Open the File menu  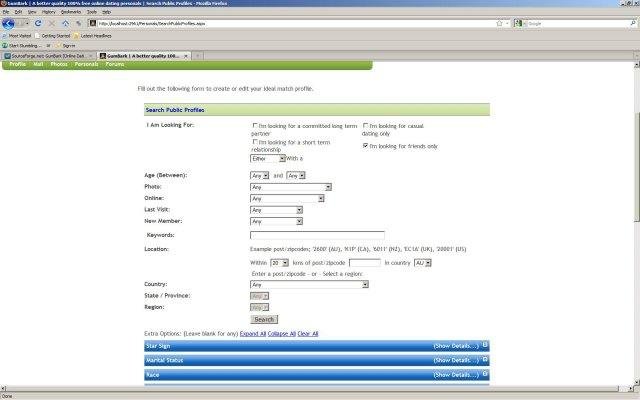(6, 12)
